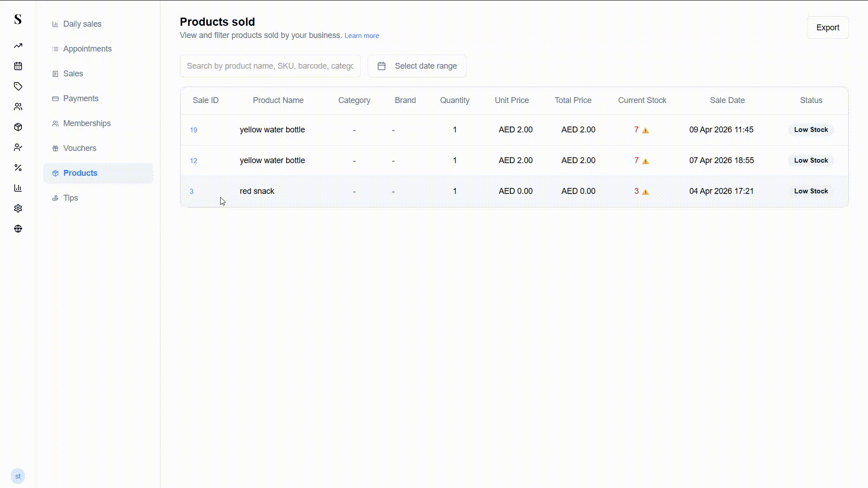Open the percent discounts icon
868x488 pixels.
(x=18, y=168)
